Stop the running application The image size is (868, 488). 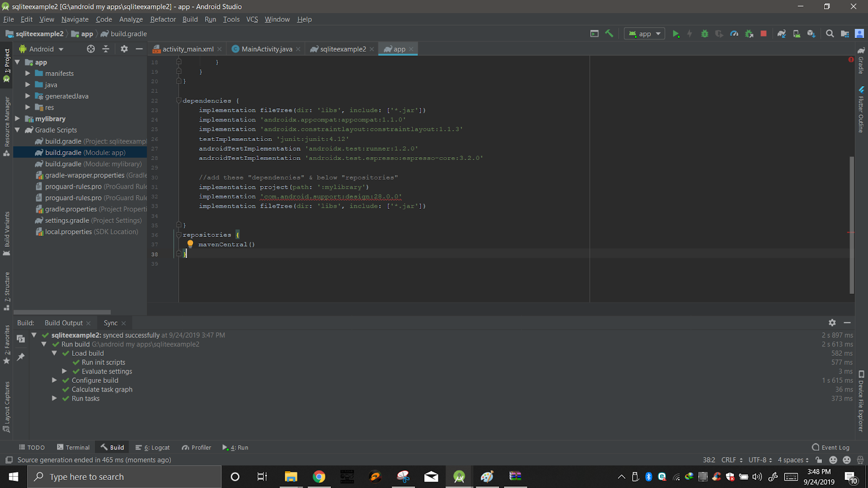click(x=763, y=33)
